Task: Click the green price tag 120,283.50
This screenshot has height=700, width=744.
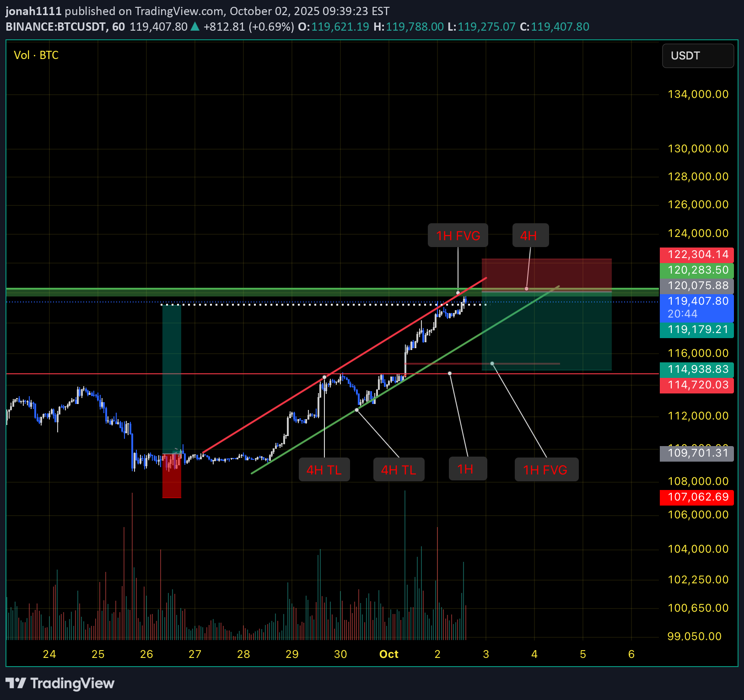Action: click(x=696, y=270)
